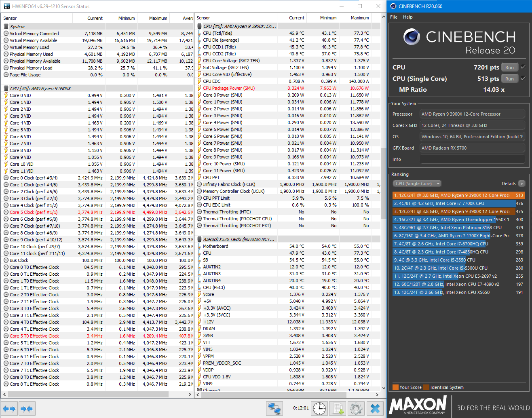
Task: Run the CPU multi-core benchmark
Action: coord(510,68)
